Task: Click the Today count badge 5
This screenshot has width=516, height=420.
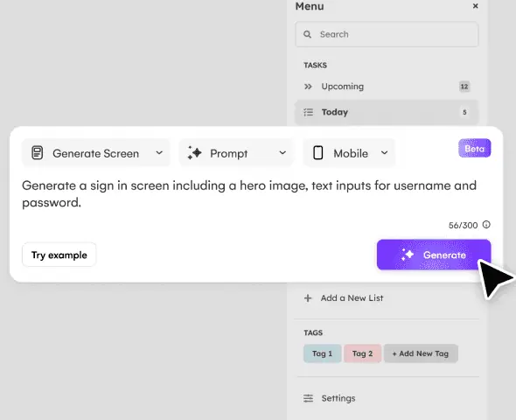Action: pyautogui.click(x=464, y=112)
